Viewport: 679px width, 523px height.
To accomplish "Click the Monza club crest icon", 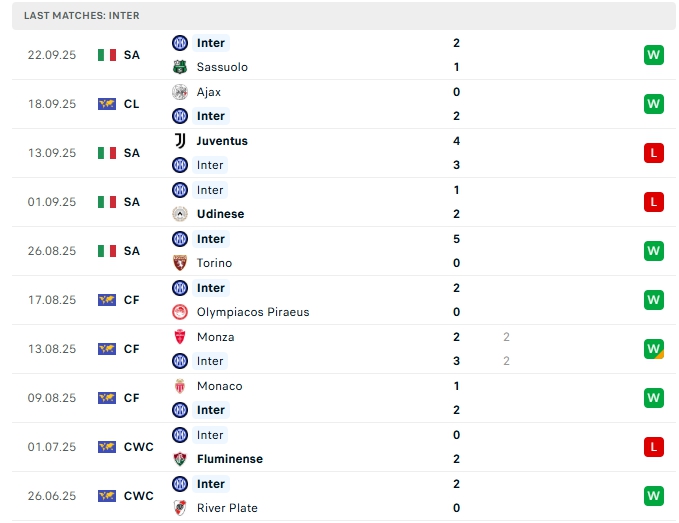I will click(180, 337).
